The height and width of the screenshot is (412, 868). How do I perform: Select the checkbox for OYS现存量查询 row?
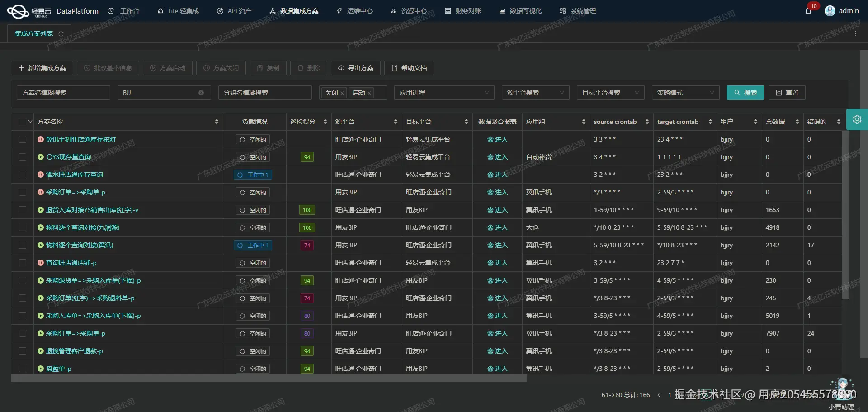click(23, 157)
